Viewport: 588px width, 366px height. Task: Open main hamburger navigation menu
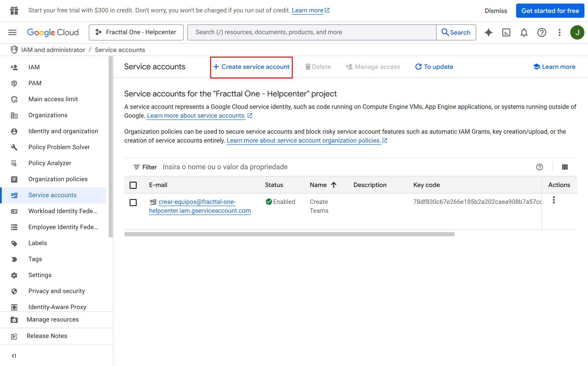point(12,32)
